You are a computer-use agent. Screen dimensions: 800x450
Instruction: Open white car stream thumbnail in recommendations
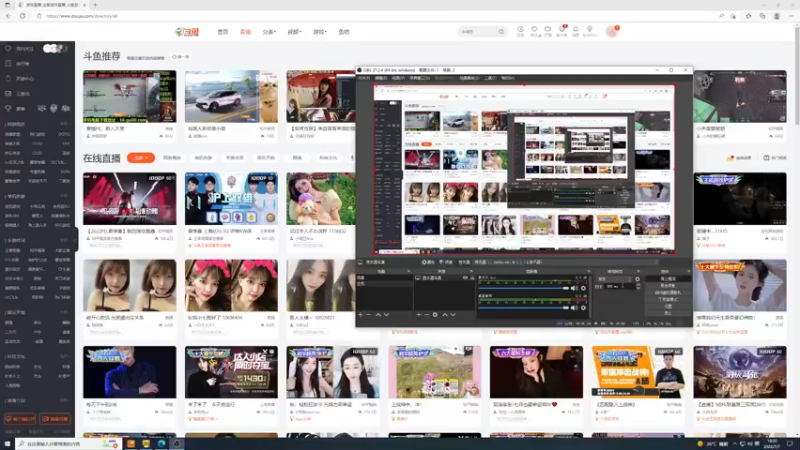point(231,96)
